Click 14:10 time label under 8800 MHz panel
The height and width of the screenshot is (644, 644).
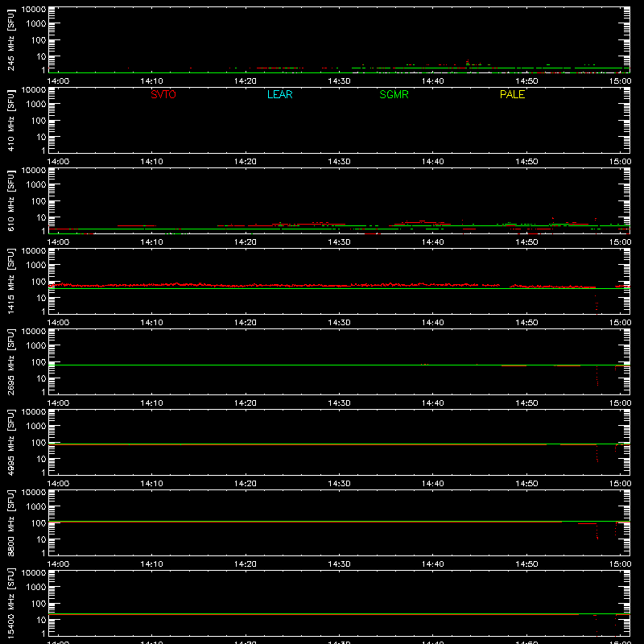pyautogui.click(x=152, y=564)
